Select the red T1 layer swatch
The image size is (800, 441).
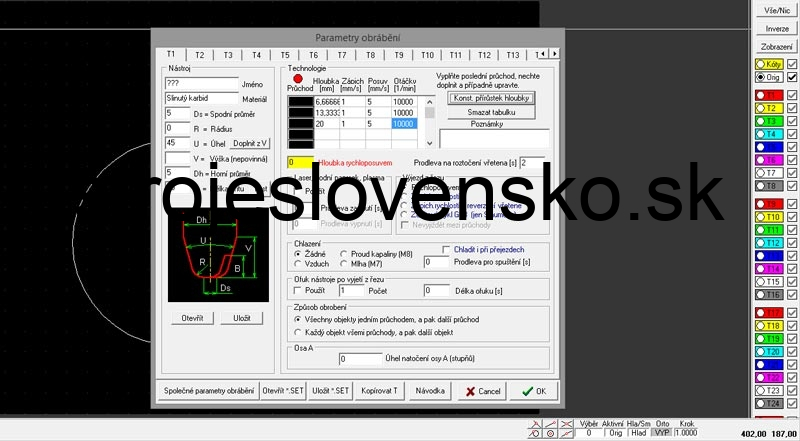[x=769, y=95]
